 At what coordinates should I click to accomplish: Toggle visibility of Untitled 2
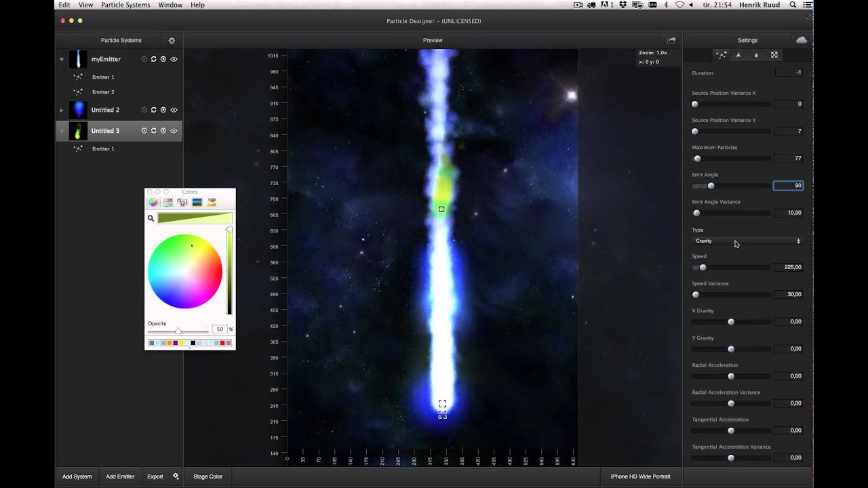click(x=174, y=110)
